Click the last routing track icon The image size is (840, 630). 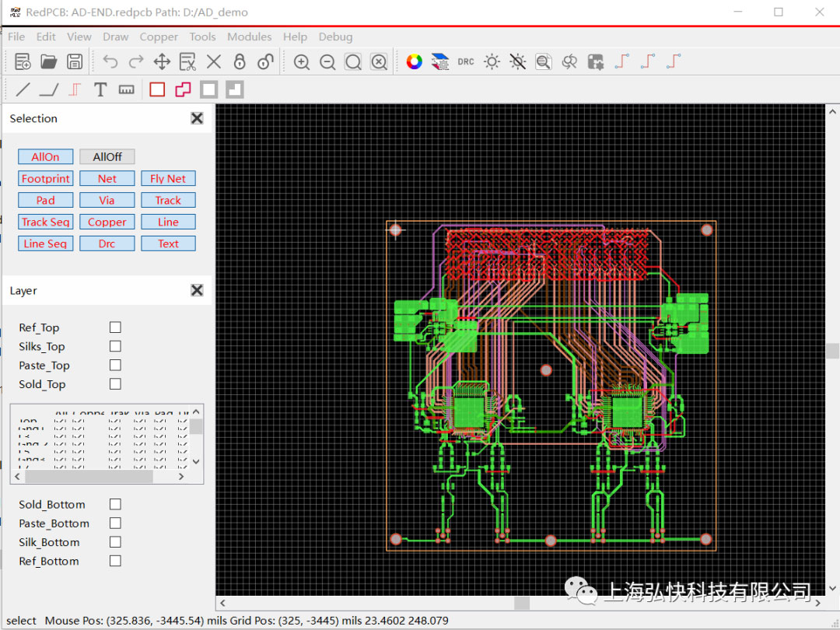pos(674,61)
